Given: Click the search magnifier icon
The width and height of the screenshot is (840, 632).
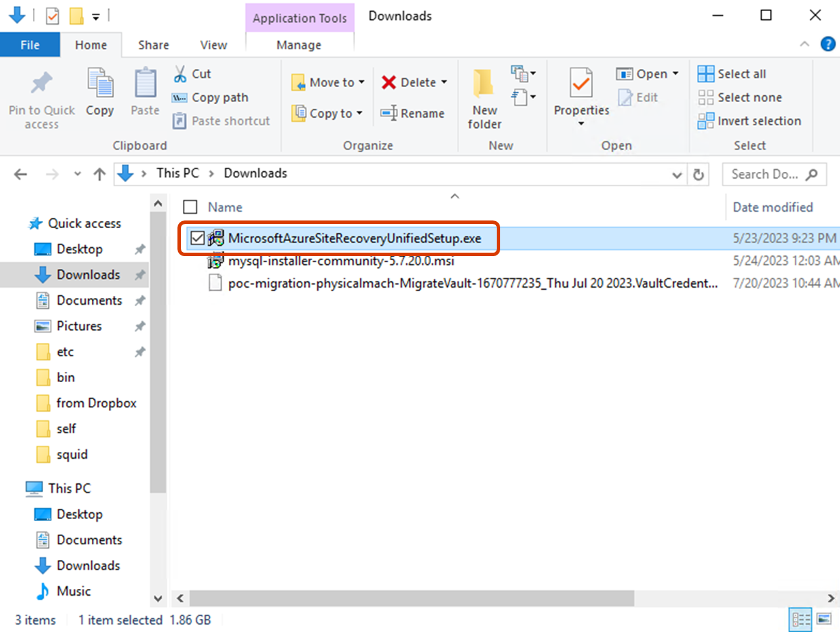Looking at the screenshot, I should click(x=811, y=174).
